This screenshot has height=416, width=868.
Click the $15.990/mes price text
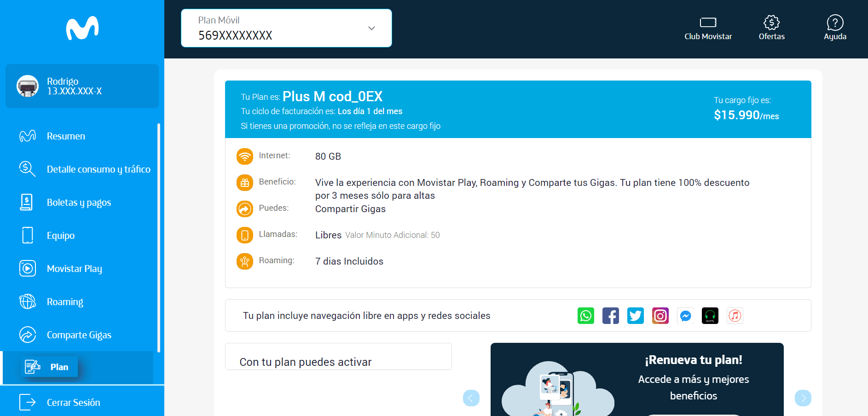click(x=746, y=115)
